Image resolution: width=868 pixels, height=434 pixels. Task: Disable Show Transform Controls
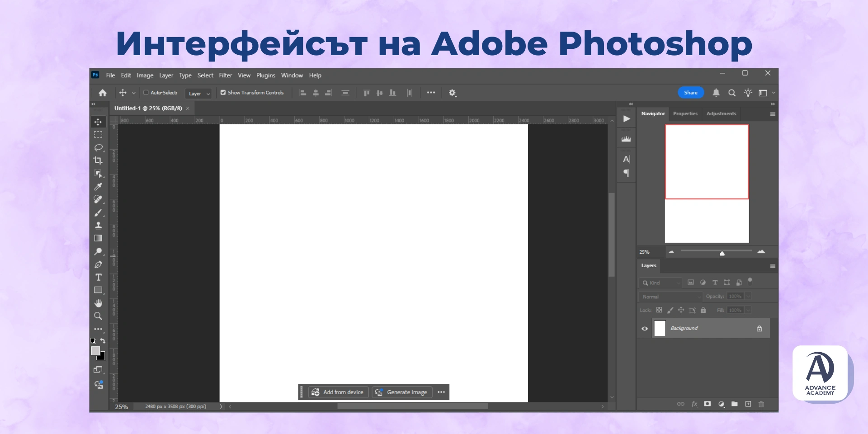coord(223,92)
